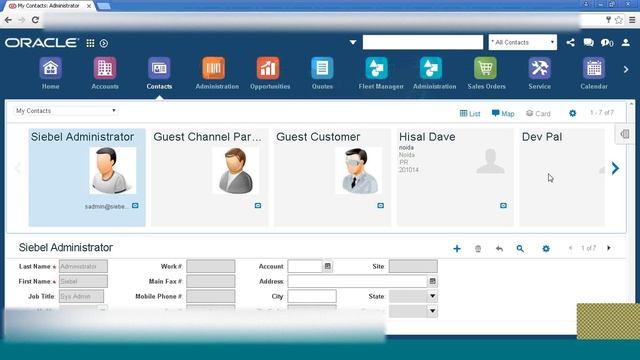640x360 pixels.
Task: Click the site map grid icon beside Oracle logo
Action: click(90, 43)
